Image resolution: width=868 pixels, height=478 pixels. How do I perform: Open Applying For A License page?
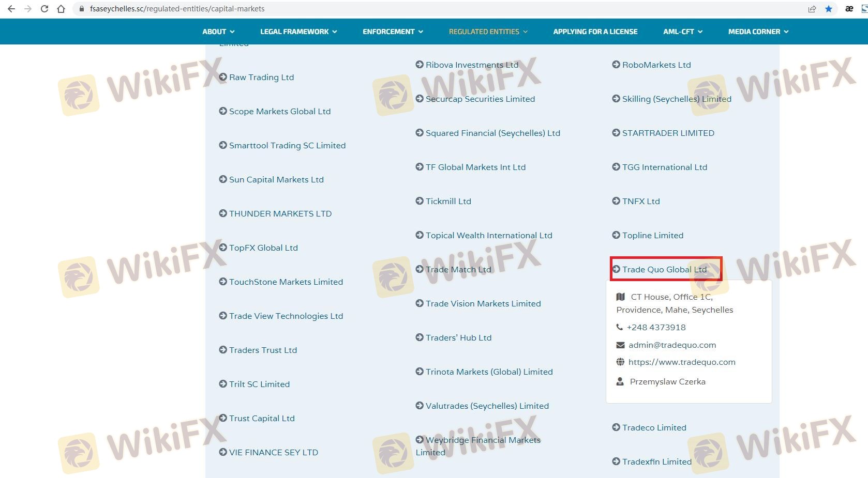coord(595,32)
